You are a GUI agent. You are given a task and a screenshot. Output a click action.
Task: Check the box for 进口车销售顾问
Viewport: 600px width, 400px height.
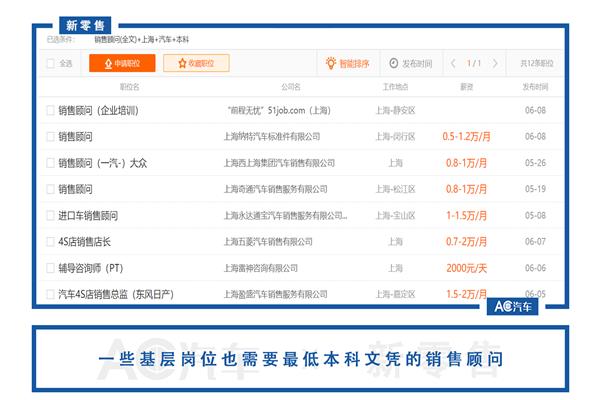[51, 216]
